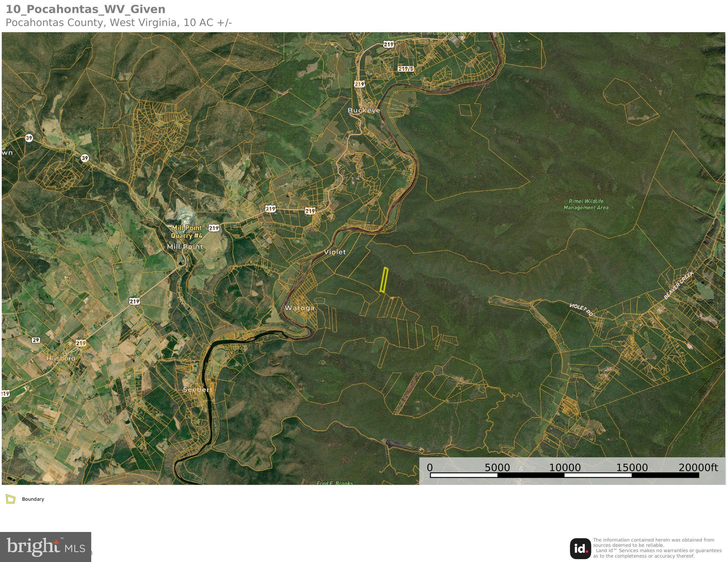Click the 10_Pocahontas_WV_Given map title

(x=85, y=9)
